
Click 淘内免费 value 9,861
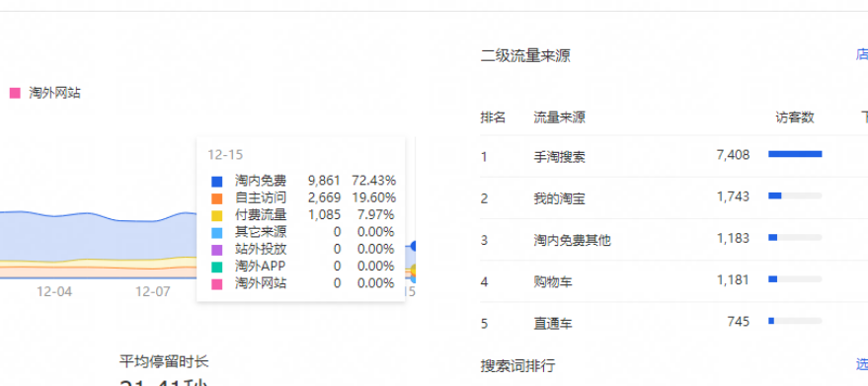pos(325,181)
